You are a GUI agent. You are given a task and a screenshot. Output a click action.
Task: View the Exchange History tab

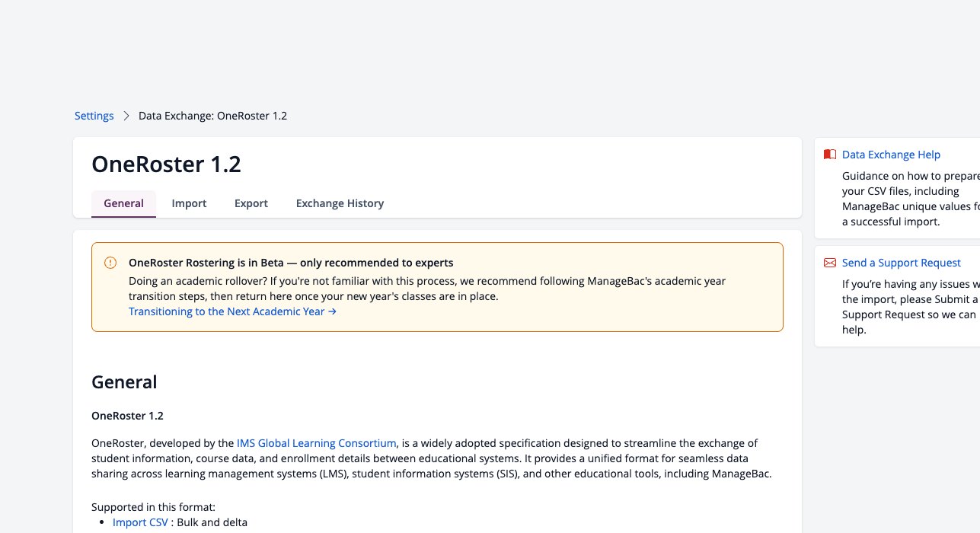(340, 203)
